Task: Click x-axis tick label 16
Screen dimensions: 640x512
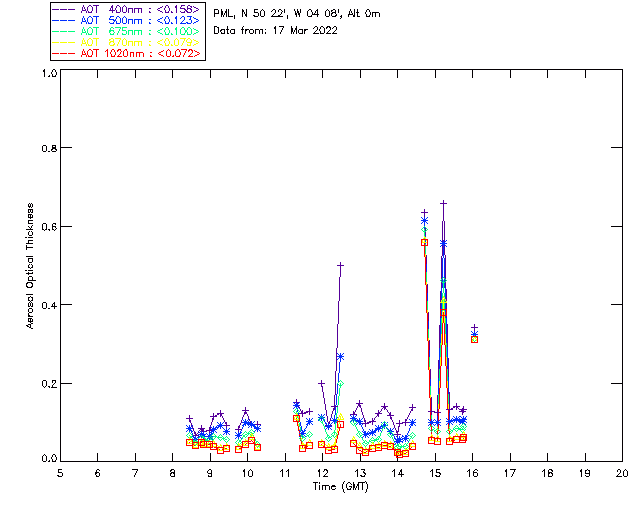Action: (473, 473)
